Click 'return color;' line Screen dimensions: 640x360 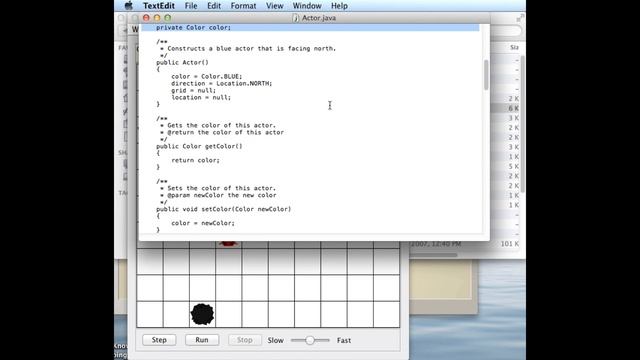coord(196,160)
